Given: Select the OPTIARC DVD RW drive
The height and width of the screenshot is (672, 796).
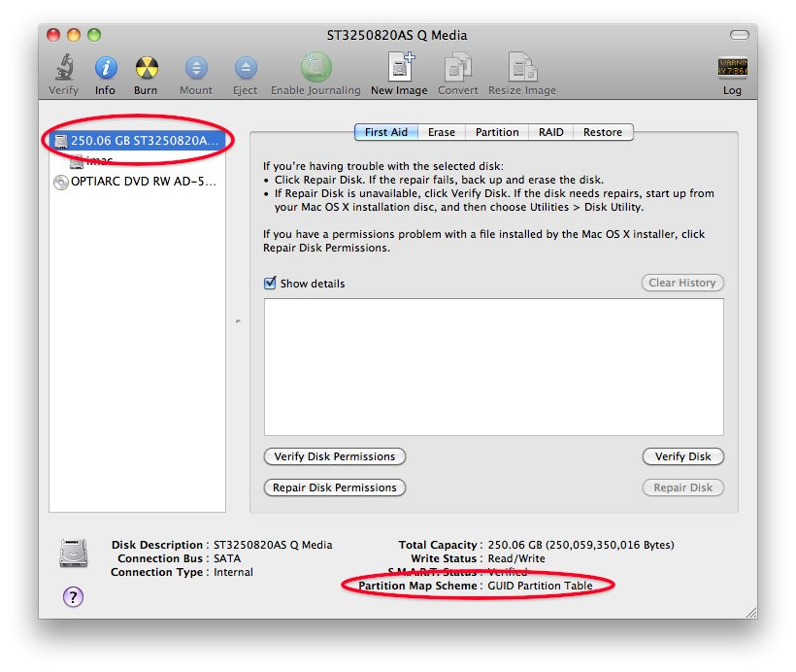Looking at the screenshot, I should (x=137, y=182).
